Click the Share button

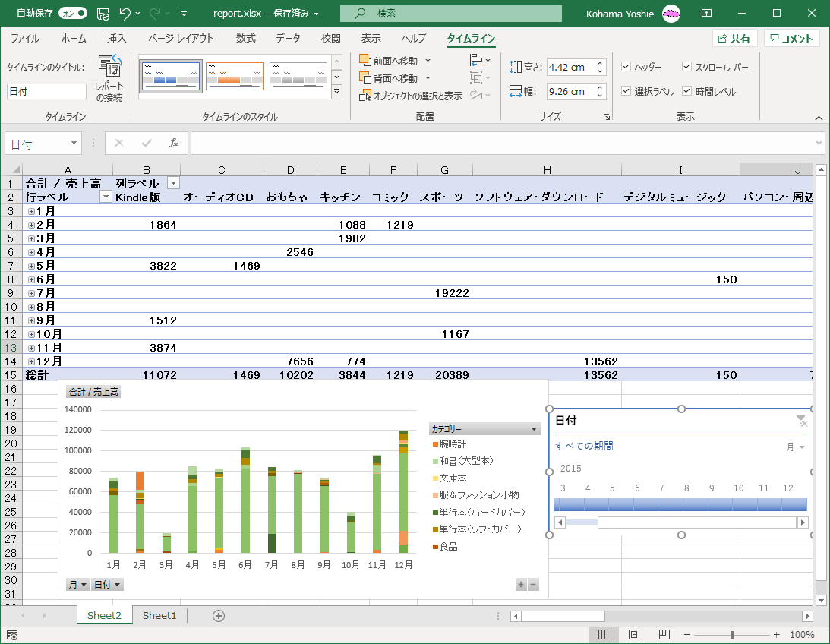[734, 39]
